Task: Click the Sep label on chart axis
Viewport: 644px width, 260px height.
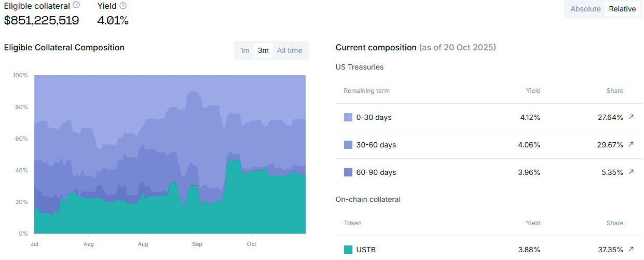Action: pos(197,244)
